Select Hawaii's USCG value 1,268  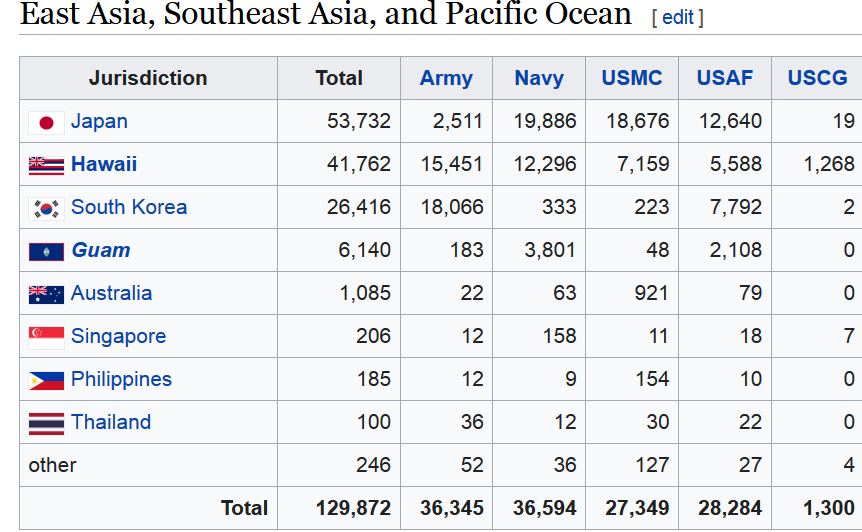click(x=830, y=164)
